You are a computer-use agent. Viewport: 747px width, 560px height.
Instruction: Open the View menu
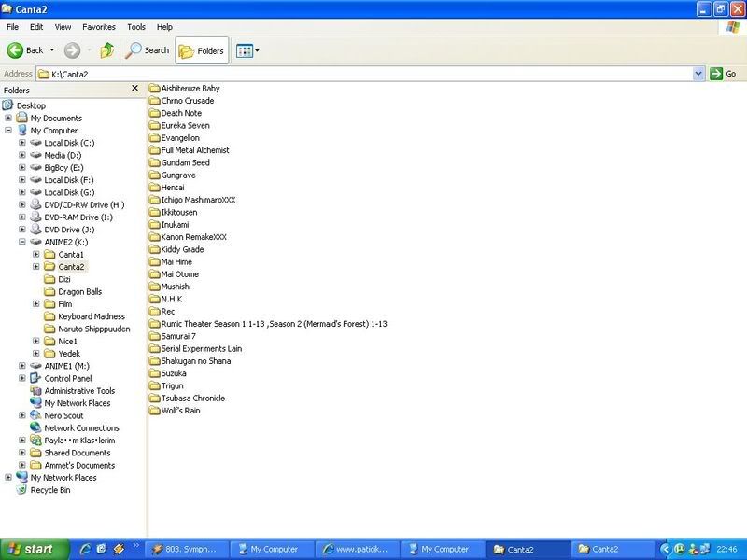tap(63, 27)
